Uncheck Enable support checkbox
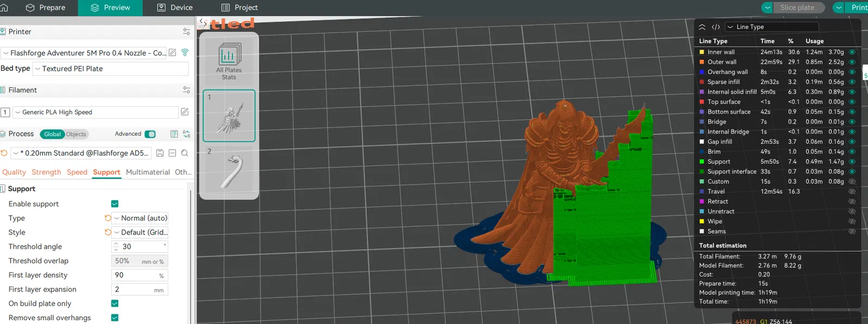Screen dimensions: 868x324 pos(115,204)
